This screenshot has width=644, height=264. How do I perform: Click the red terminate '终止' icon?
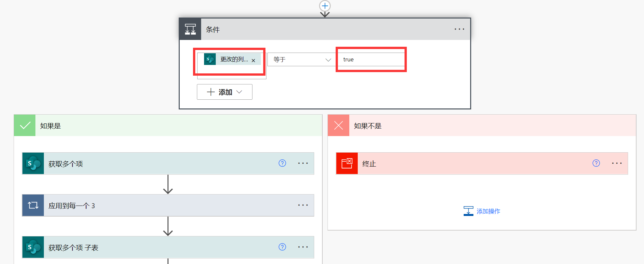[x=347, y=163]
